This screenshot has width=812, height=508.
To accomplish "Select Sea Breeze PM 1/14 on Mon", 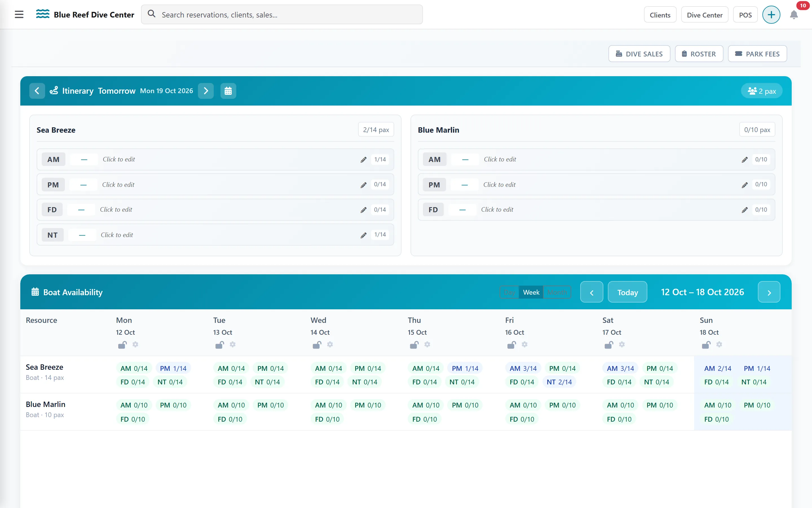I will click(173, 368).
